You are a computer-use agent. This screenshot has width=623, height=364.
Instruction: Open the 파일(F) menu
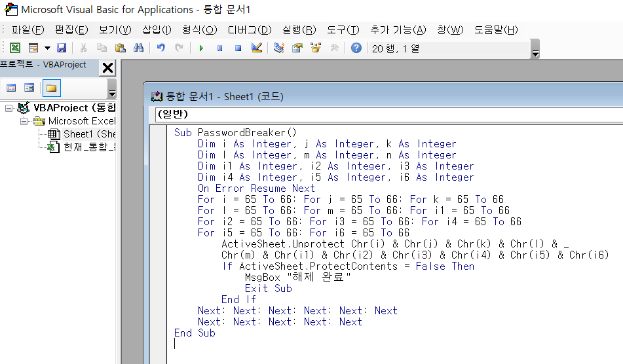(28, 29)
